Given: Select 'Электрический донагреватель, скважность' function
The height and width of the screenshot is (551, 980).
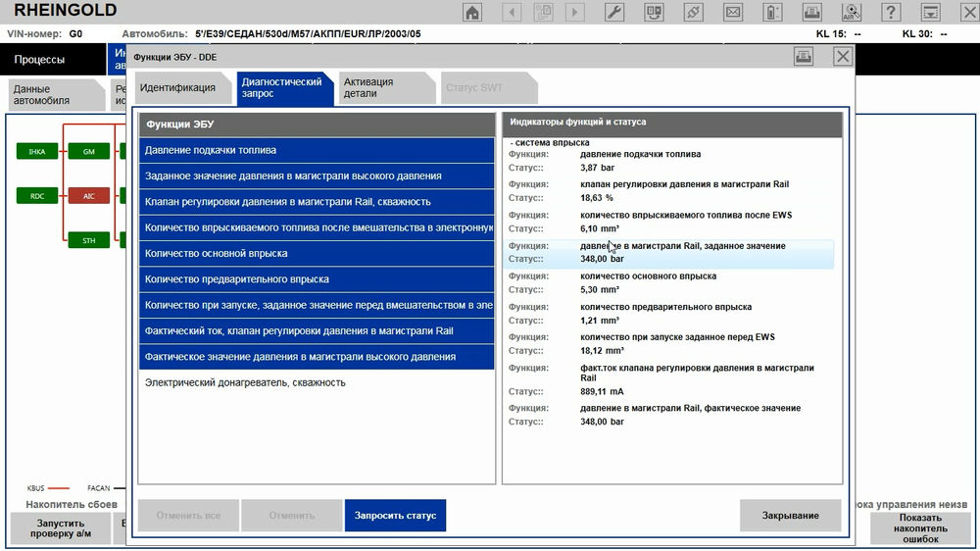Looking at the screenshot, I should [245, 382].
